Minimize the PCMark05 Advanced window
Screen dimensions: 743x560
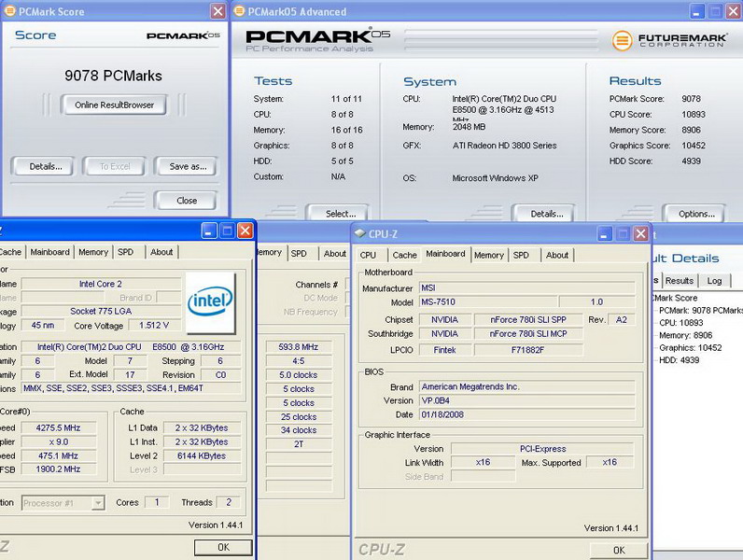pyautogui.click(x=696, y=11)
